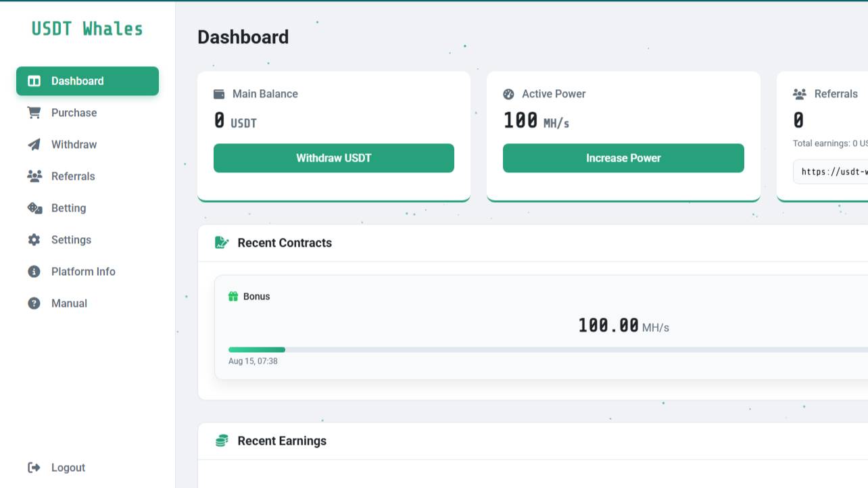Click the Manual question mark icon

click(x=34, y=303)
